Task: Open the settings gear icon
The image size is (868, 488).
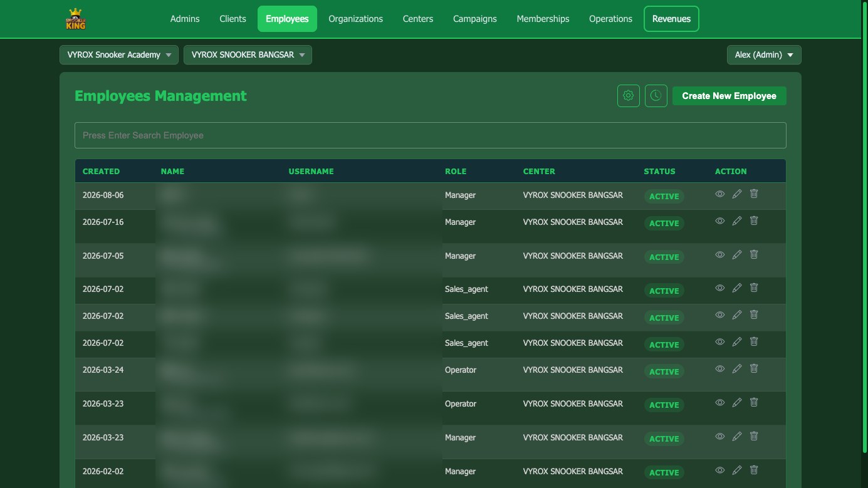Action: click(x=629, y=96)
